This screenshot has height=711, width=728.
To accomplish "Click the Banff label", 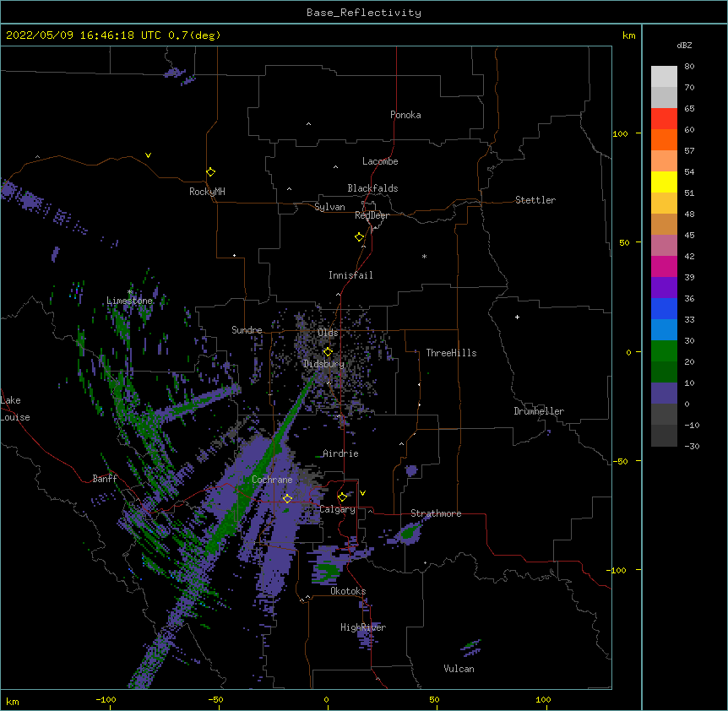I will tap(105, 479).
